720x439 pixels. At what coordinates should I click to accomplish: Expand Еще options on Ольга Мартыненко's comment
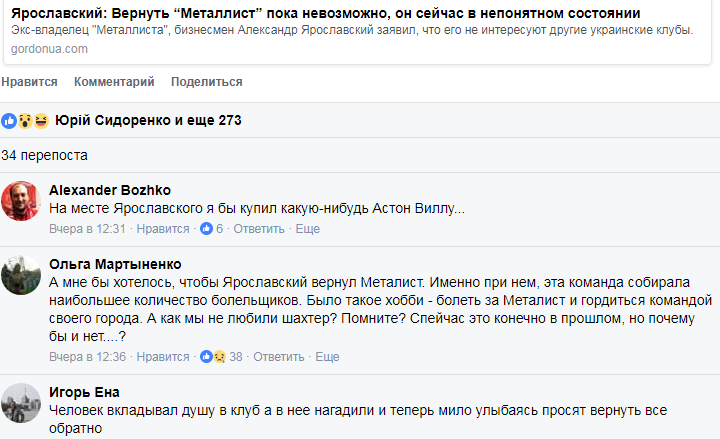pyautogui.click(x=327, y=357)
